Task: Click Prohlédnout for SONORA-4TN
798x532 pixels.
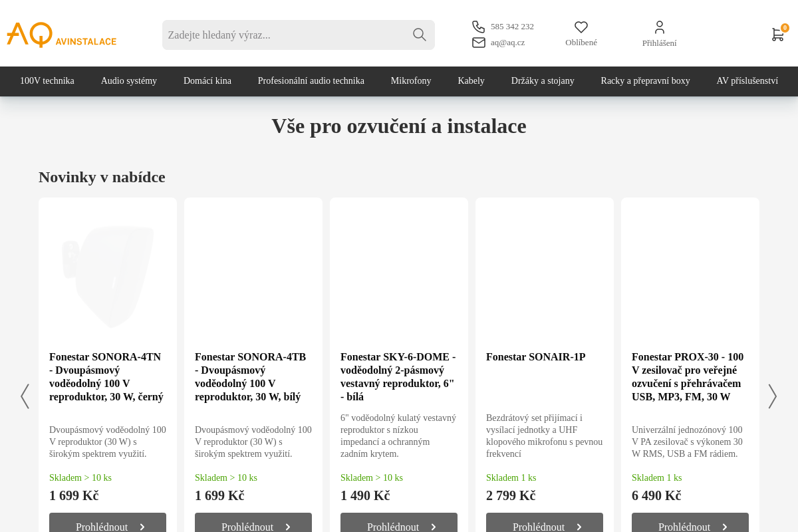Action: tap(108, 524)
